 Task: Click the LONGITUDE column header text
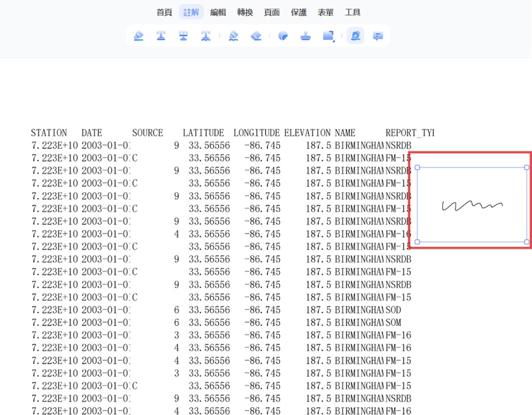click(x=257, y=132)
